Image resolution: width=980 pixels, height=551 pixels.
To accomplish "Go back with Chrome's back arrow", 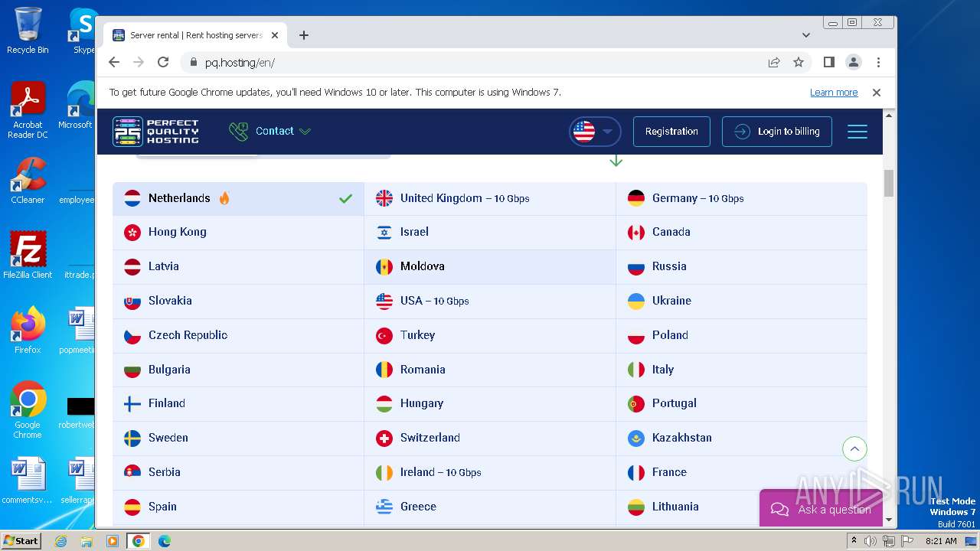I will point(114,63).
